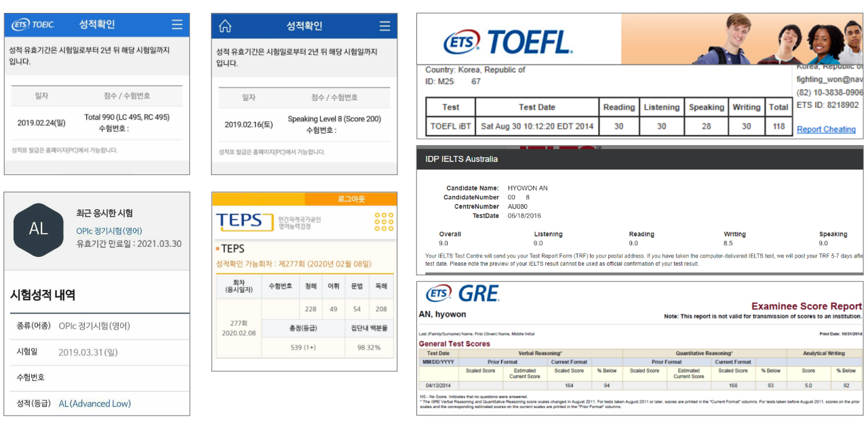
Task: Click the ETS TOEIC logo
Action: click(x=33, y=24)
